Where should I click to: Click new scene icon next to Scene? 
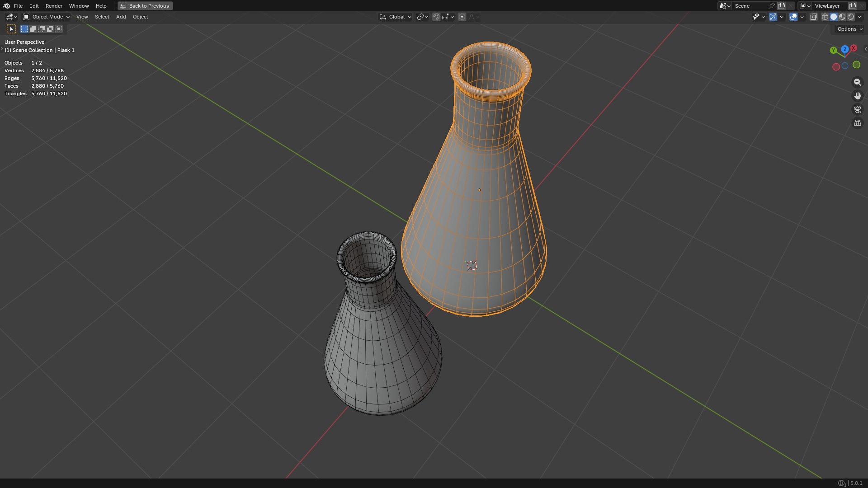[x=782, y=6]
